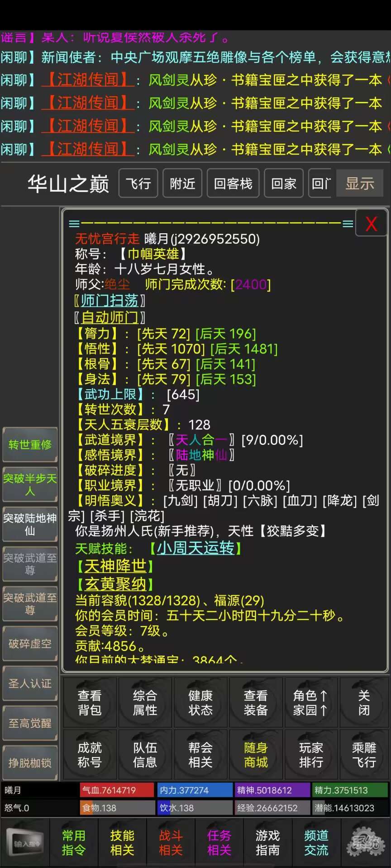
Task: Tap the 怒气.0 rage value
Action: [17, 808]
